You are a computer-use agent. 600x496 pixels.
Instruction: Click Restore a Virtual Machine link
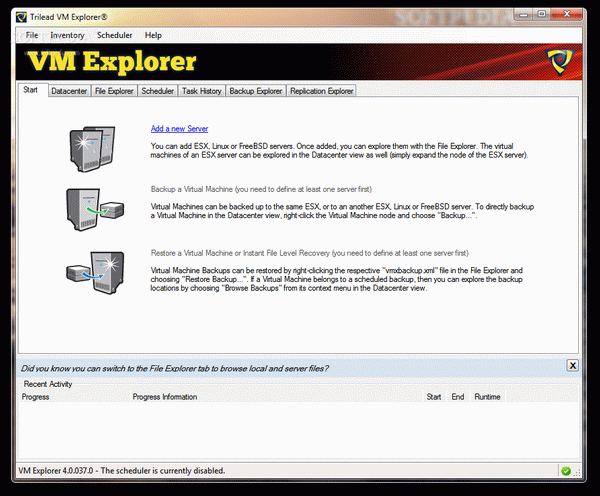(310, 253)
